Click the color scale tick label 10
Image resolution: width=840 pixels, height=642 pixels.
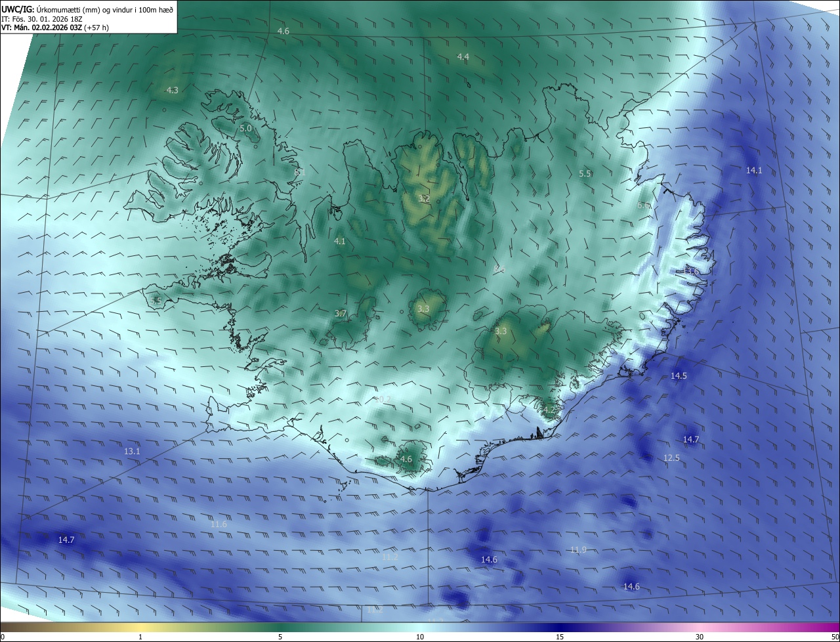pyautogui.click(x=420, y=637)
